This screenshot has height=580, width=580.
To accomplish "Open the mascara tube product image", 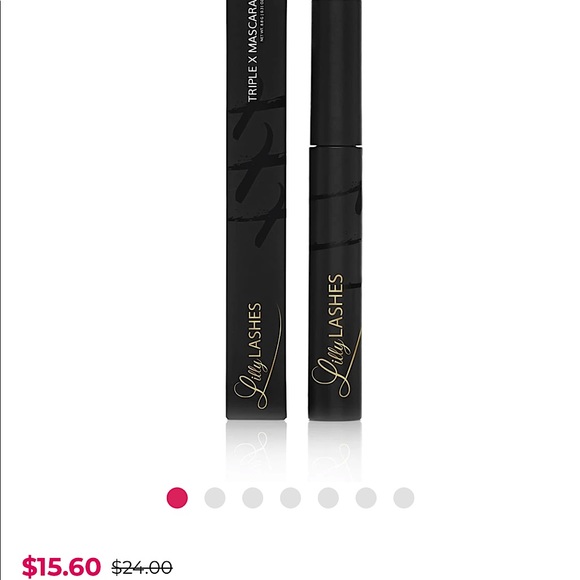I will [335, 209].
